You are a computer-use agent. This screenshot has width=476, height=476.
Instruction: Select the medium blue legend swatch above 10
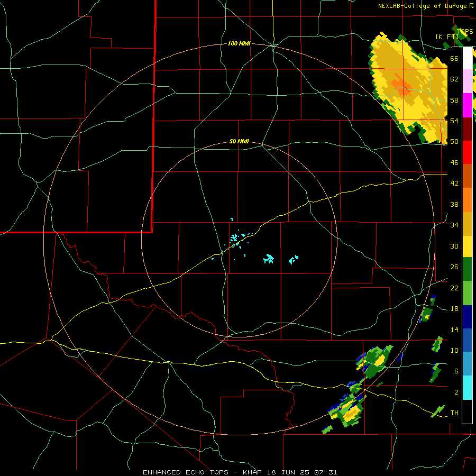[467, 340]
